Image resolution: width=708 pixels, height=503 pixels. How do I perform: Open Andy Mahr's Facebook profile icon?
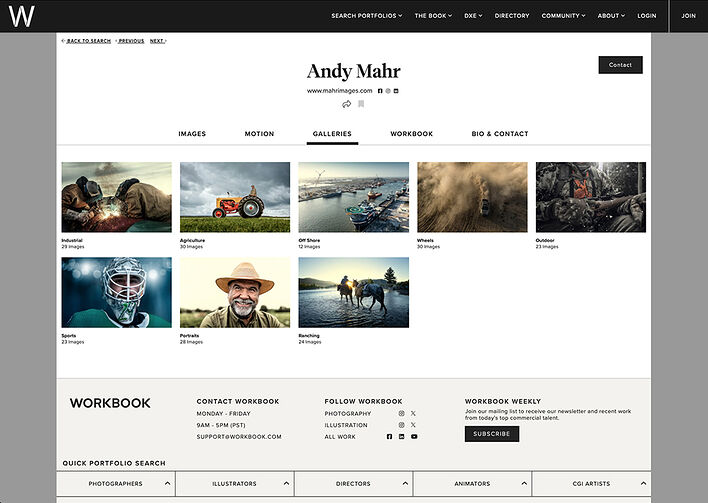(380, 91)
